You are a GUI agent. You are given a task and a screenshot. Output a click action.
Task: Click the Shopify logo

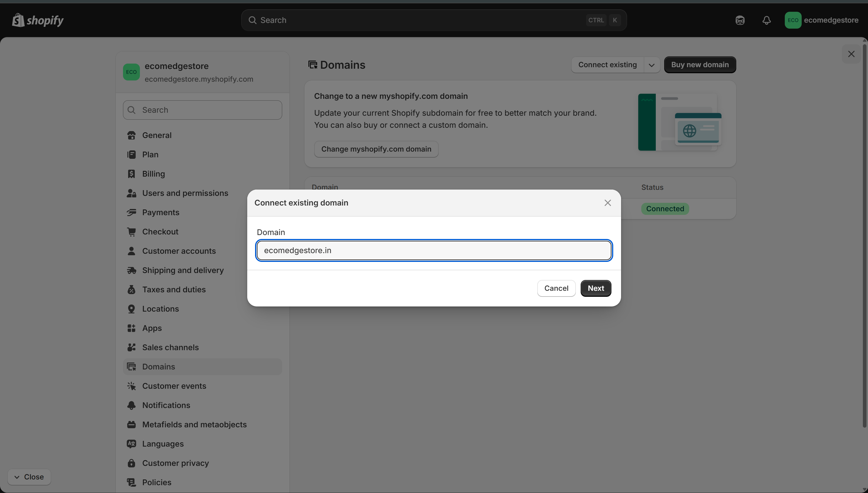click(x=38, y=20)
